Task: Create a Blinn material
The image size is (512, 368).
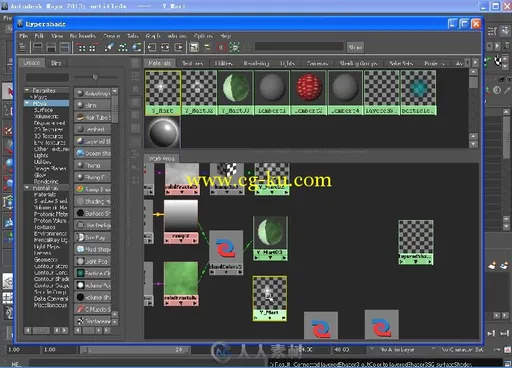Action: tap(92, 105)
